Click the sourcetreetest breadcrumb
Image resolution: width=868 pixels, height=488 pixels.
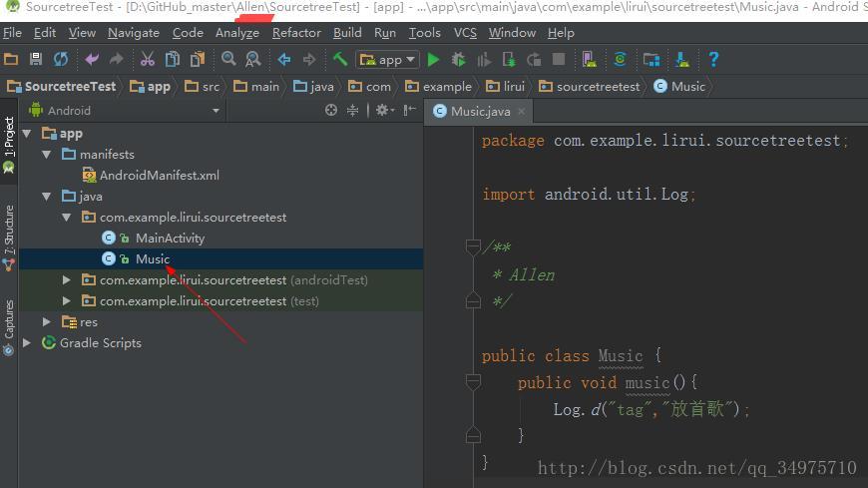coord(589,87)
